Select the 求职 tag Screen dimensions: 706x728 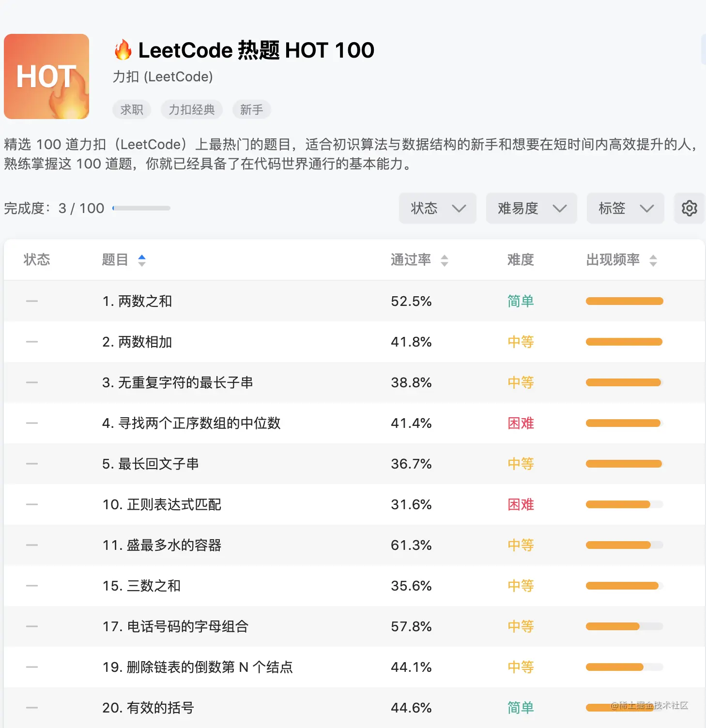tap(131, 109)
